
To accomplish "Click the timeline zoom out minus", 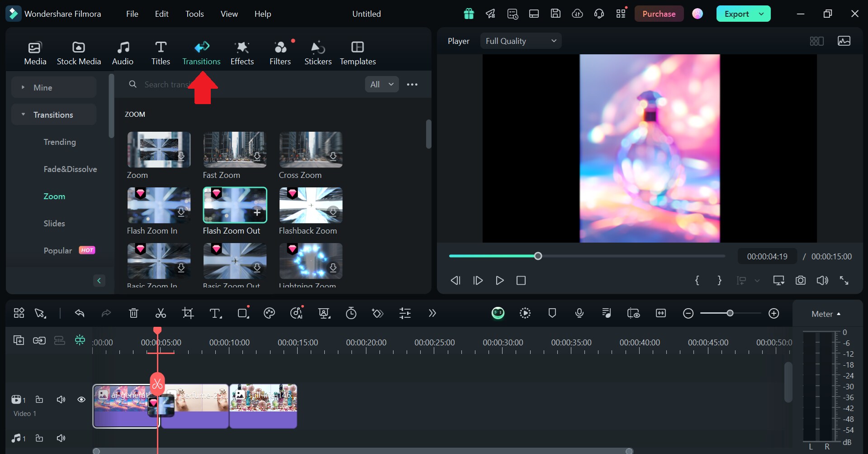I will pos(688,313).
